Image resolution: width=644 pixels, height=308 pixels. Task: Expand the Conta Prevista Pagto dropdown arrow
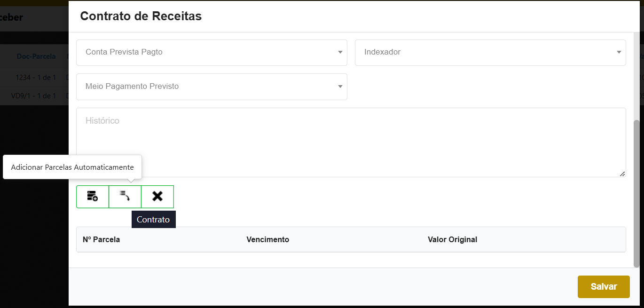click(x=340, y=52)
